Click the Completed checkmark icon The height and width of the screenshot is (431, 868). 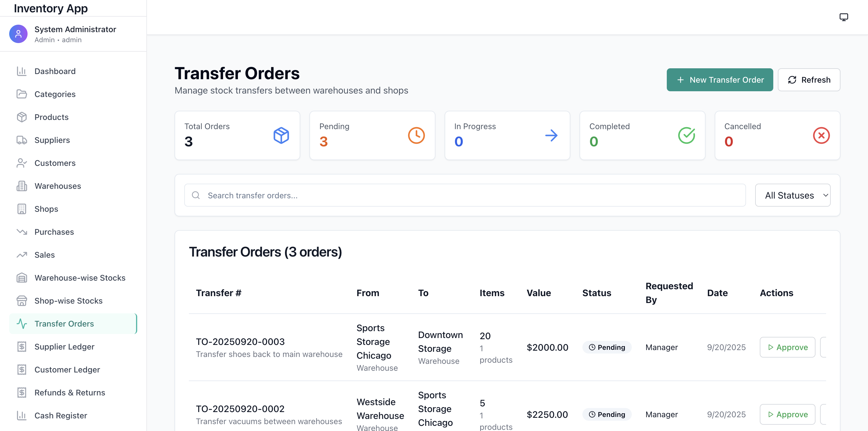(x=686, y=135)
